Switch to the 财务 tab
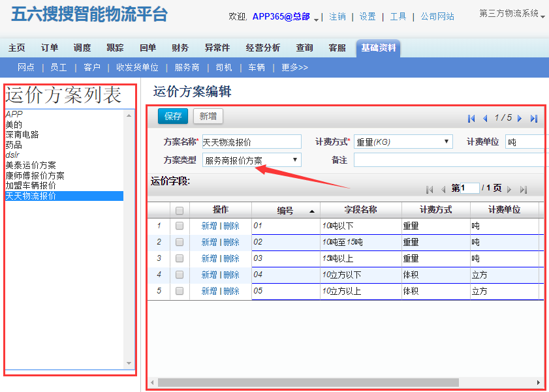The width and height of the screenshot is (549, 392). tap(180, 48)
